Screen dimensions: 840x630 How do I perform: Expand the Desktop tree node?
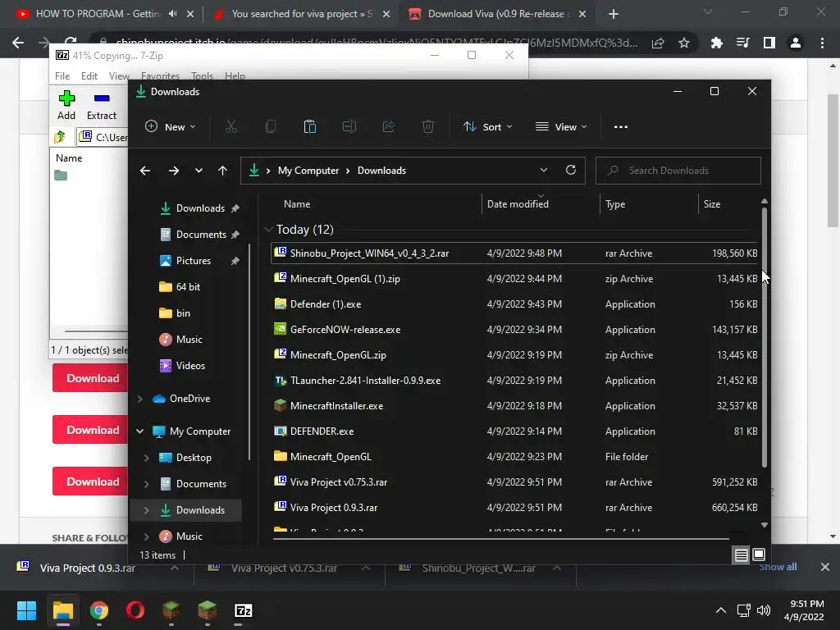click(146, 458)
